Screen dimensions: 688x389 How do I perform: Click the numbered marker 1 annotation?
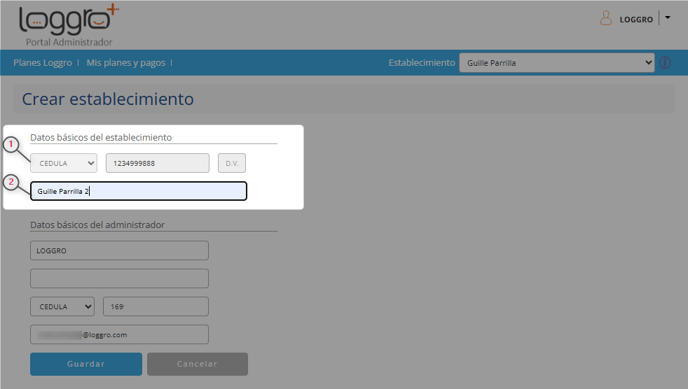pyautogui.click(x=11, y=144)
